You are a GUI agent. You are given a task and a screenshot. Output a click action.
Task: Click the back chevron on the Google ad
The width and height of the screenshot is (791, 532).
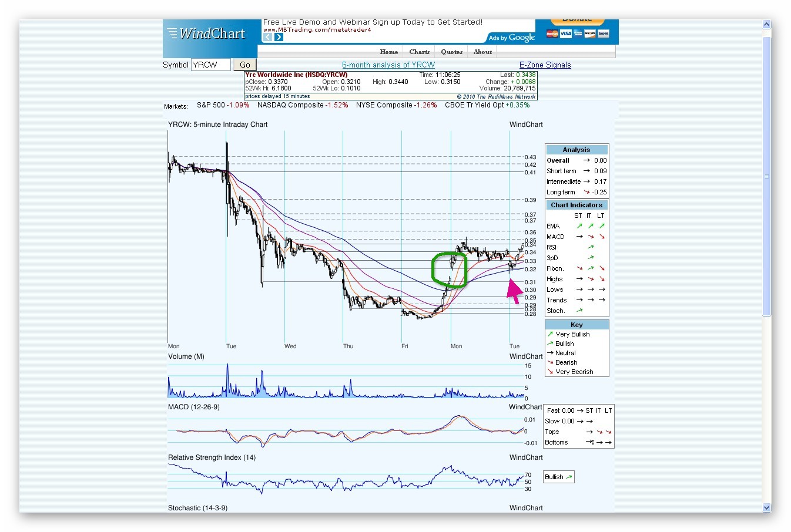point(268,36)
